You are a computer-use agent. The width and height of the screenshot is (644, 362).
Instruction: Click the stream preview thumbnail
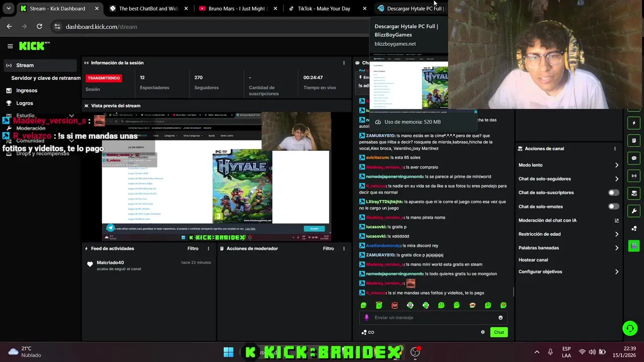pyautogui.click(x=216, y=176)
